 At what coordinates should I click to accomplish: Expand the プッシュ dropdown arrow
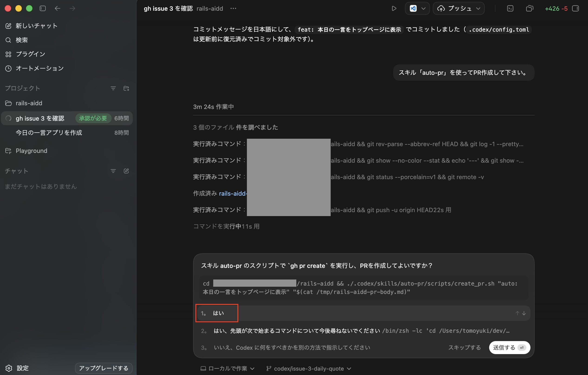tap(478, 9)
